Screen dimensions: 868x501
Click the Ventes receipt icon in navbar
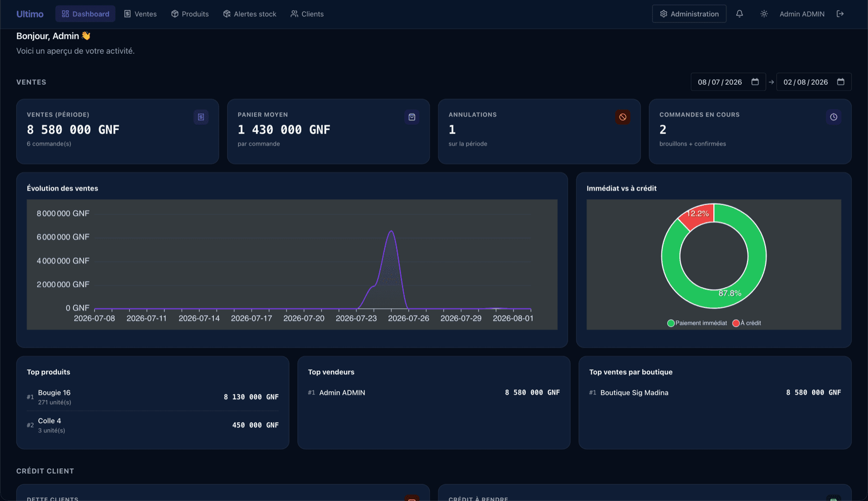coord(127,14)
